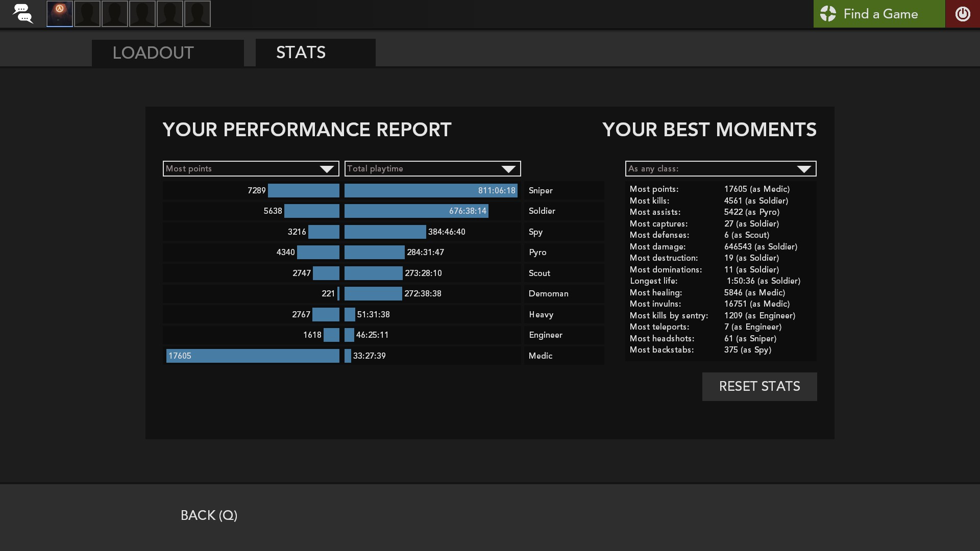Open the chat speech bubbles icon

[x=22, y=14]
